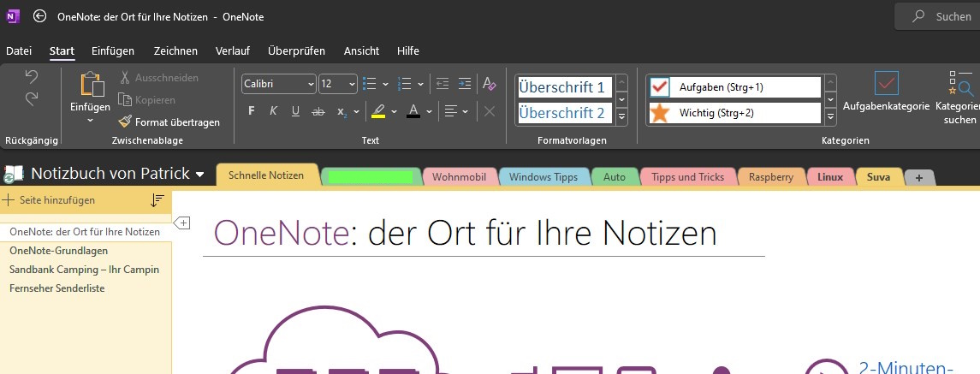Click the page sort order icon
Image resolution: width=980 pixels, height=374 pixels.
tap(157, 200)
